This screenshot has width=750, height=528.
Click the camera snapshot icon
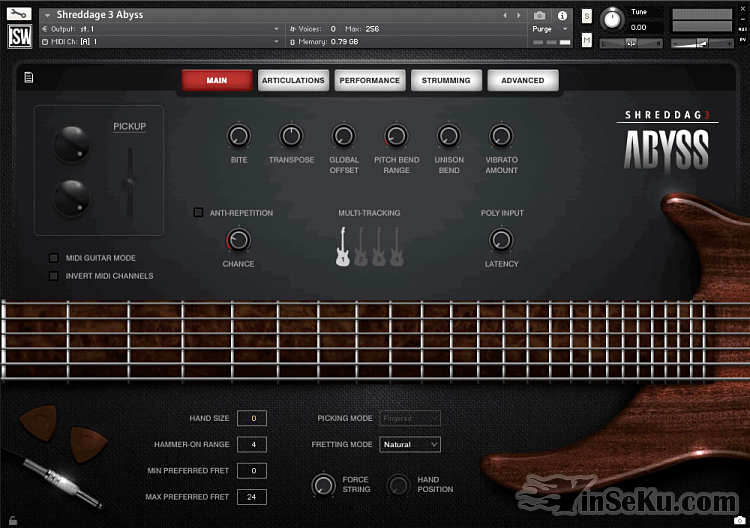(540, 15)
